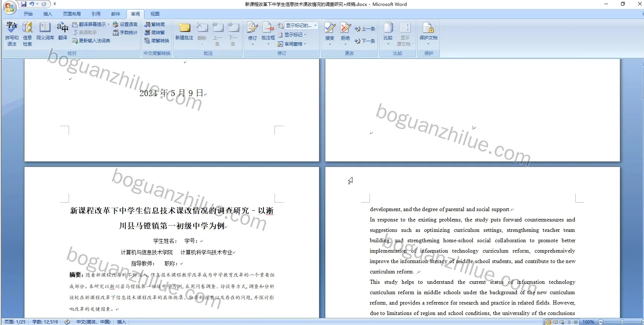This screenshot has width=644, height=325.
Task: Add a new comment (新建批注)
Action: (184, 32)
